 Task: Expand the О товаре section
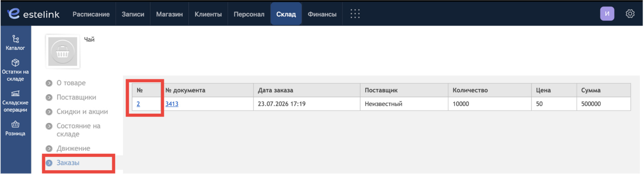click(x=71, y=83)
